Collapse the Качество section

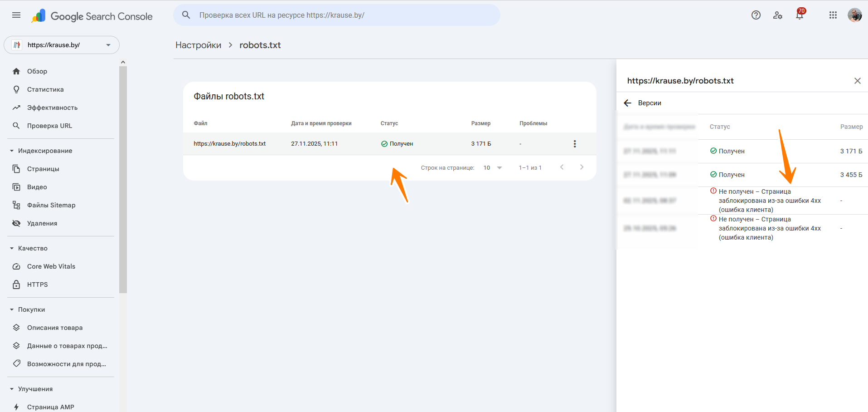pyautogui.click(x=12, y=248)
